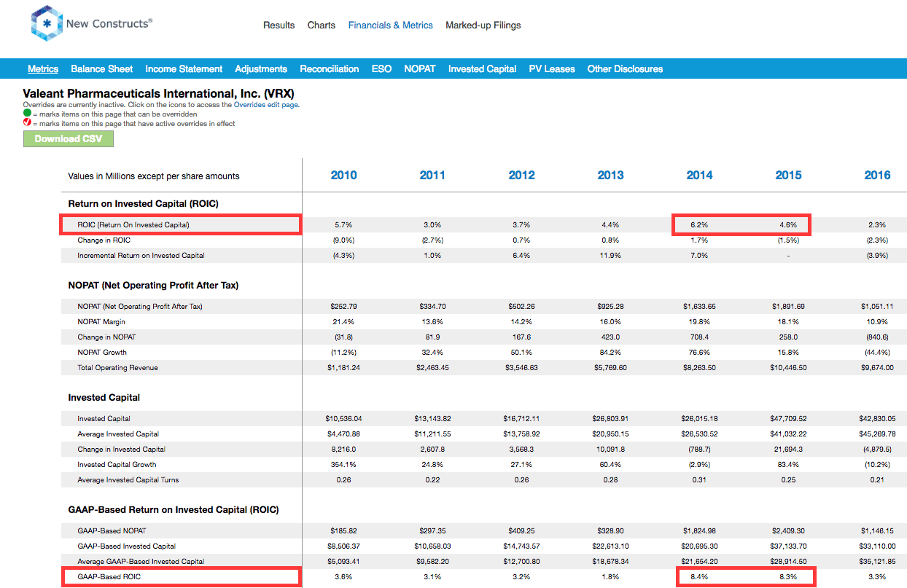Click the 2010 Invested Capital value $10,536.04
This screenshot has height=588, width=907.
pos(344,418)
